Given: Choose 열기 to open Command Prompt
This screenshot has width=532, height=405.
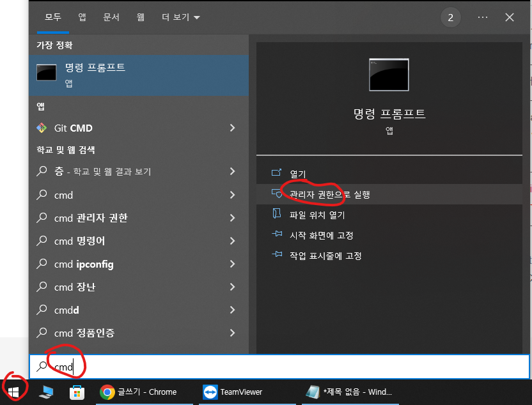Looking at the screenshot, I should (389, 174).
